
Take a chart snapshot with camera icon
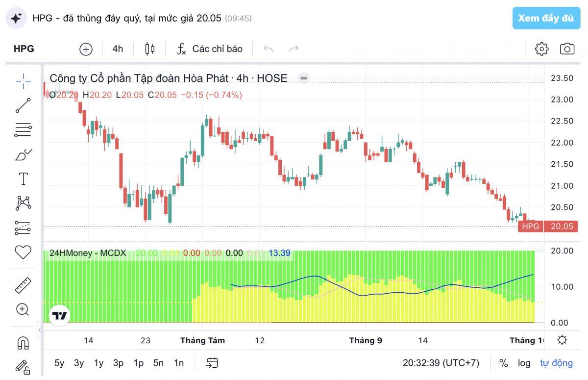(567, 49)
